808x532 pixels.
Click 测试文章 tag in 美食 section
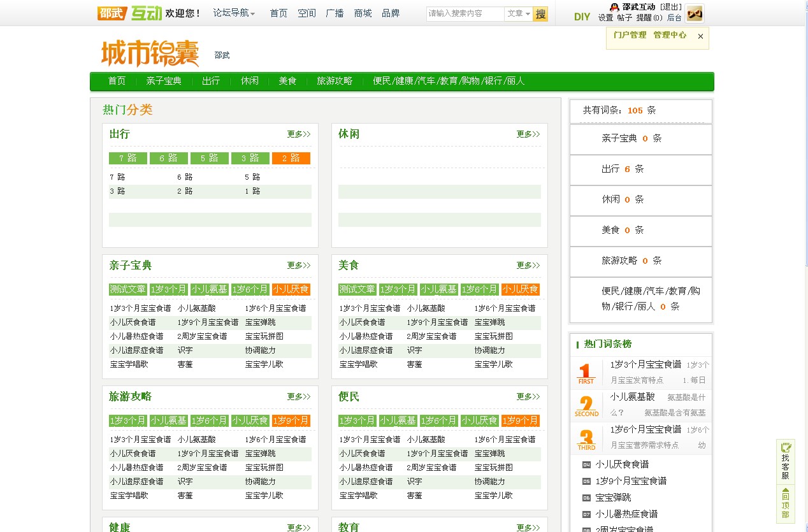click(357, 289)
